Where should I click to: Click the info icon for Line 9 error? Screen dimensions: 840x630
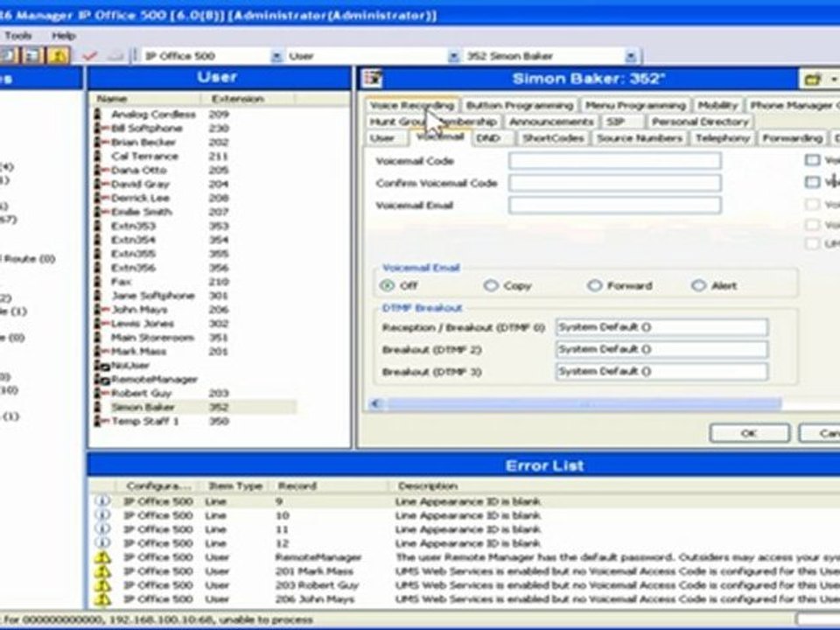tap(102, 500)
